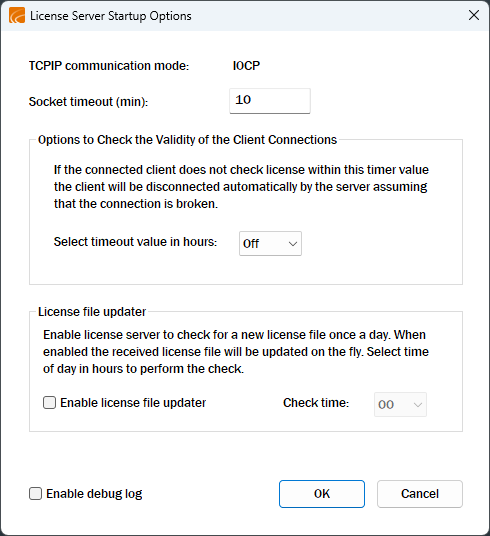490x536 pixels.
Task: Click the Select timeout value in hours label
Action: click(x=135, y=242)
